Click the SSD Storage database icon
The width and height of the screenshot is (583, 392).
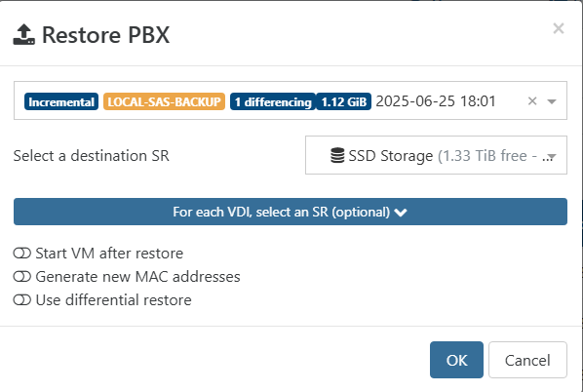337,155
